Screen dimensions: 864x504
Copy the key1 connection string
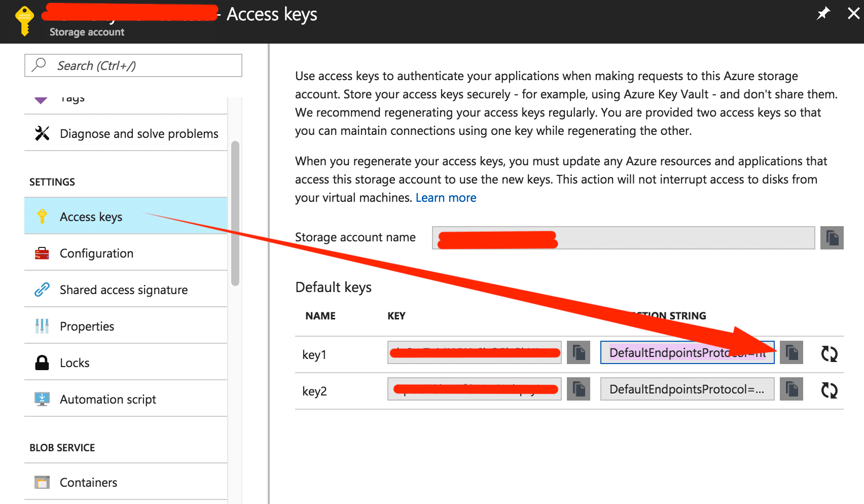(791, 352)
